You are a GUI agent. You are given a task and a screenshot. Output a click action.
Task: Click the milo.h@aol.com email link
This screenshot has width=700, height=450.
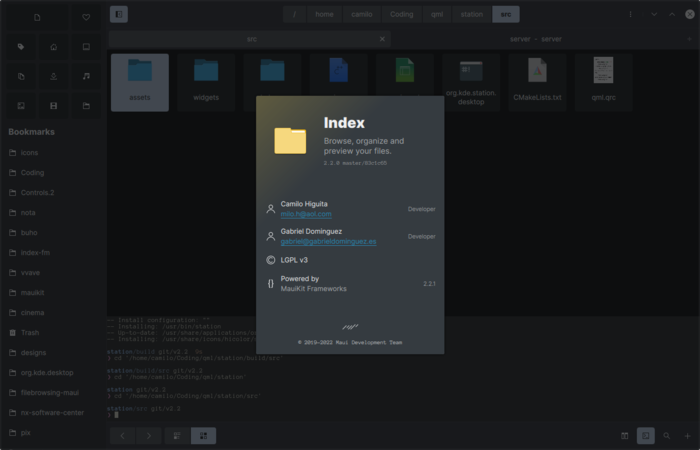(x=306, y=214)
